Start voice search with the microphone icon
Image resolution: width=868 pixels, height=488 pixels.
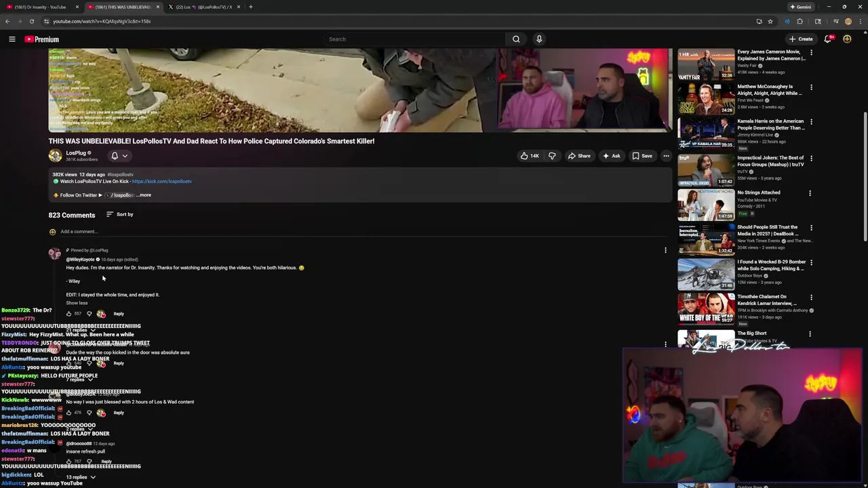(x=539, y=39)
